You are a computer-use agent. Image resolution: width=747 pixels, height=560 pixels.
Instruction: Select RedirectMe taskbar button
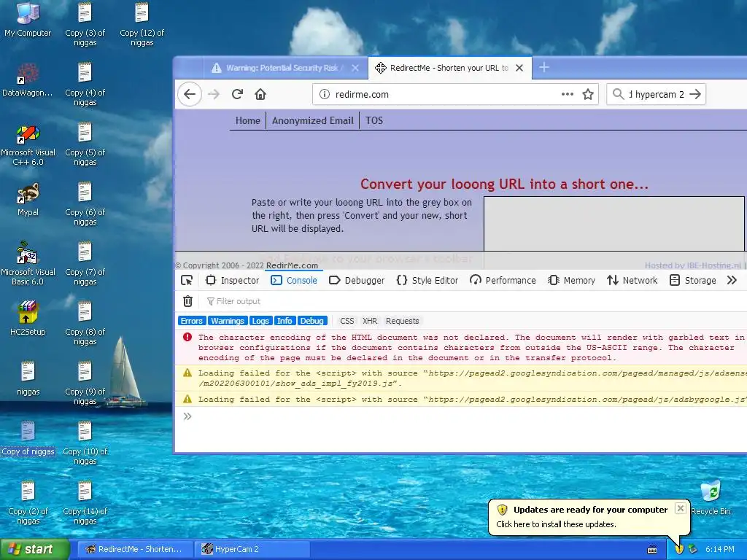point(134,549)
